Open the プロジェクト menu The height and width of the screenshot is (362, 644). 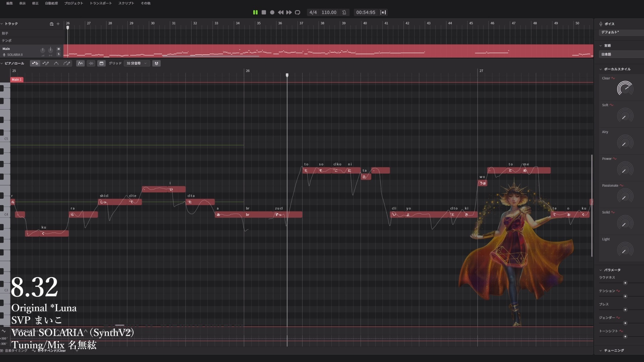click(x=73, y=3)
